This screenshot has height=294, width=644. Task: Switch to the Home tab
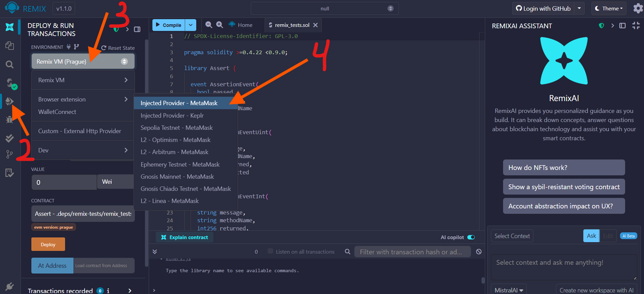241,25
